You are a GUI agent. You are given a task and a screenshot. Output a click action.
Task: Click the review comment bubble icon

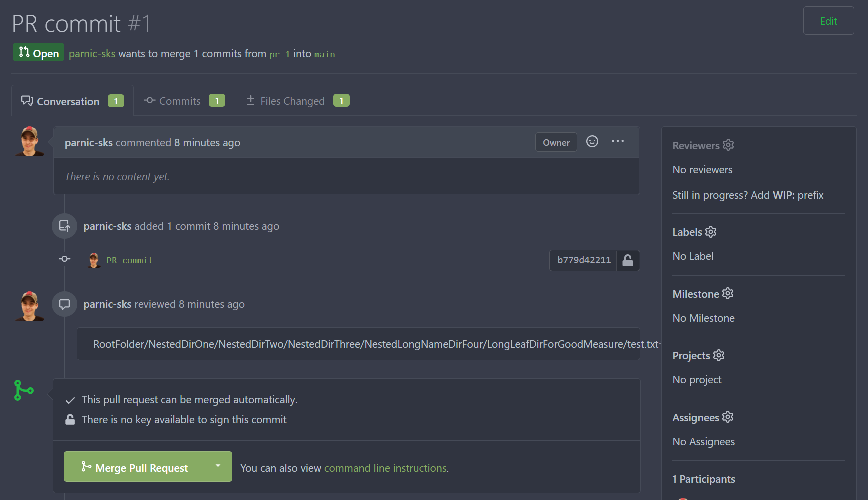pyautogui.click(x=64, y=304)
